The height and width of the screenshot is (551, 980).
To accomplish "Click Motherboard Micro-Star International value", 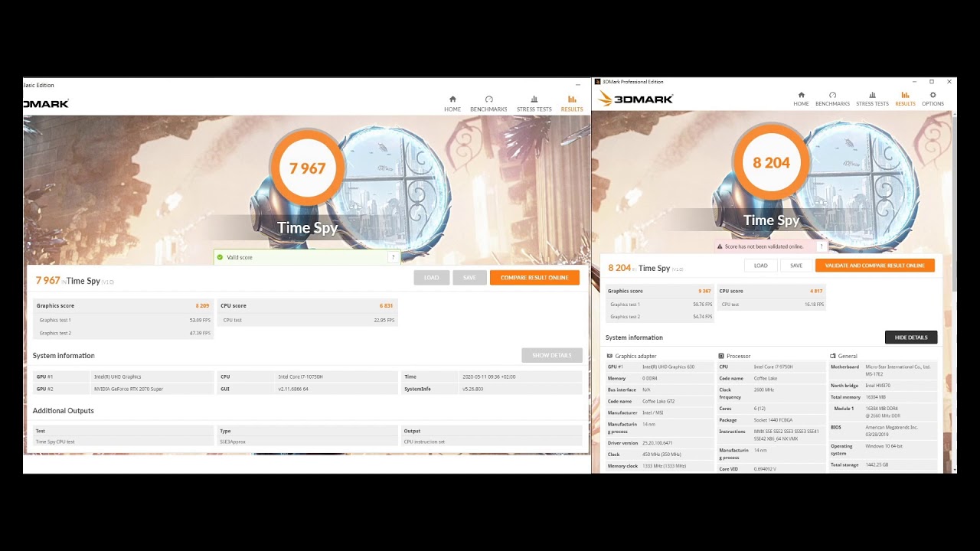I will click(x=897, y=370).
